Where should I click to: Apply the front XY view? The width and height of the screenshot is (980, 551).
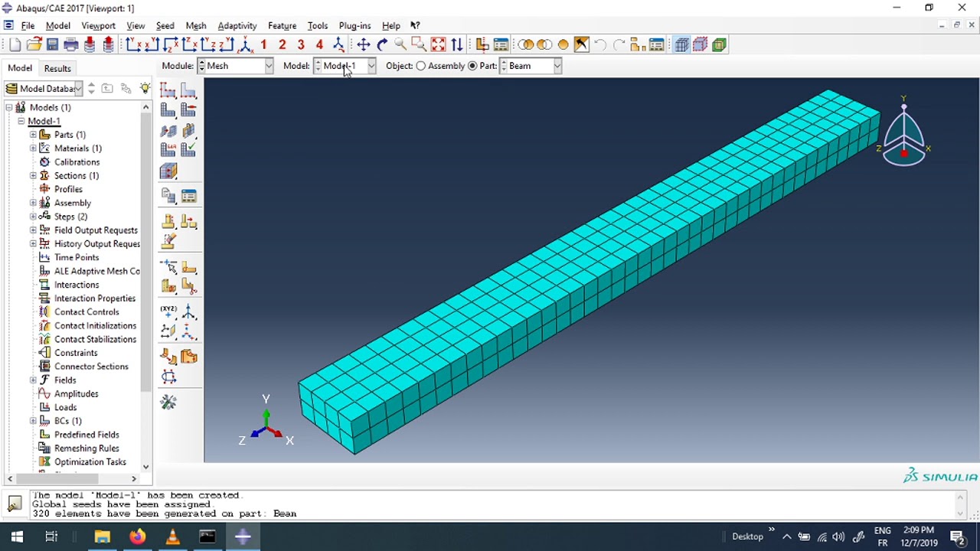(x=133, y=45)
